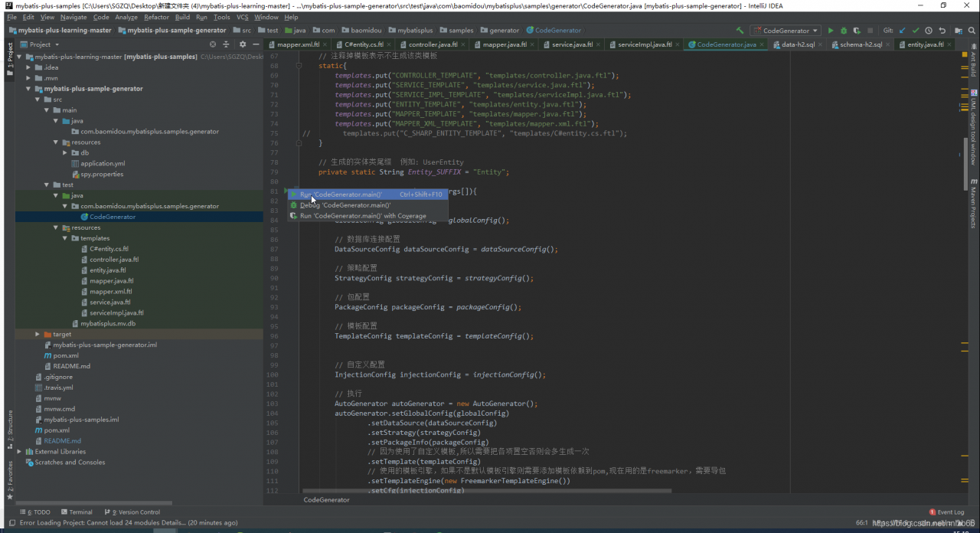Viewport: 980px width, 533px height.
Task: Collapse the mybatis-plus-sample-generator module
Action: [28, 89]
